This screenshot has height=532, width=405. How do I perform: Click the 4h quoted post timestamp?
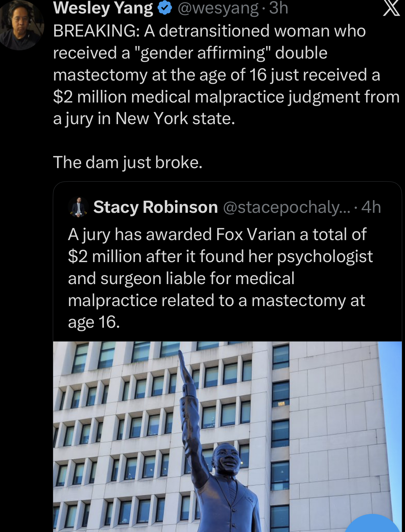pyautogui.click(x=371, y=207)
